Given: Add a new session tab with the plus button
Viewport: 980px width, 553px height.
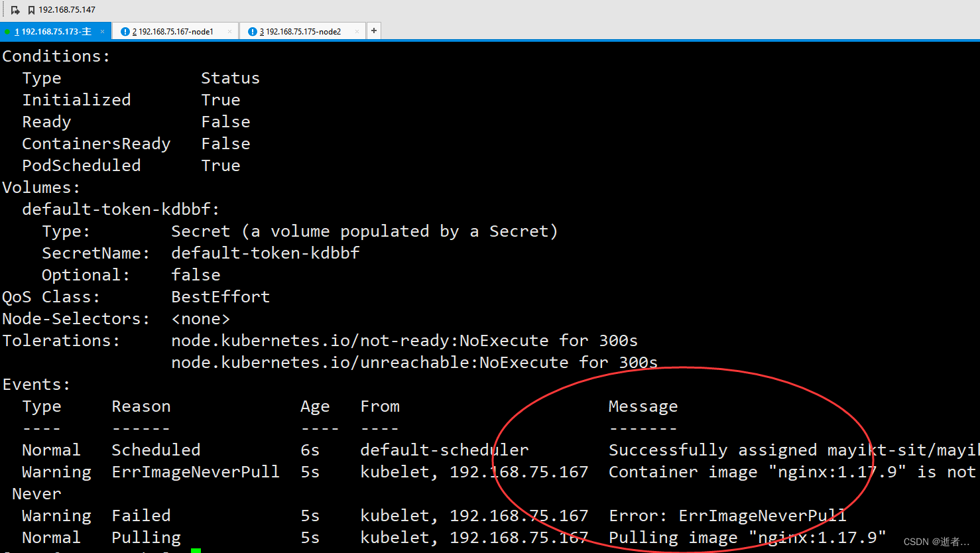Looking at the screenshot, I should pos(374,31).
